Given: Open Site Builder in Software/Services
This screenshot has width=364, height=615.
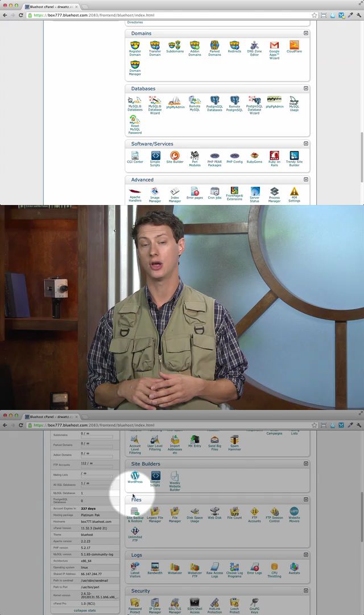Looking at the screenshot, I should click(175, 157).
